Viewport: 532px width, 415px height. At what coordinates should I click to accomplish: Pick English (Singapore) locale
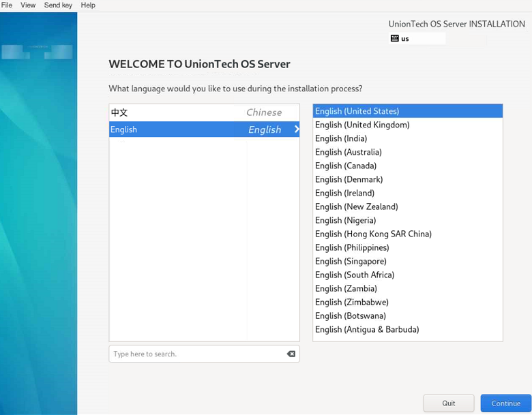coord(408,261)
